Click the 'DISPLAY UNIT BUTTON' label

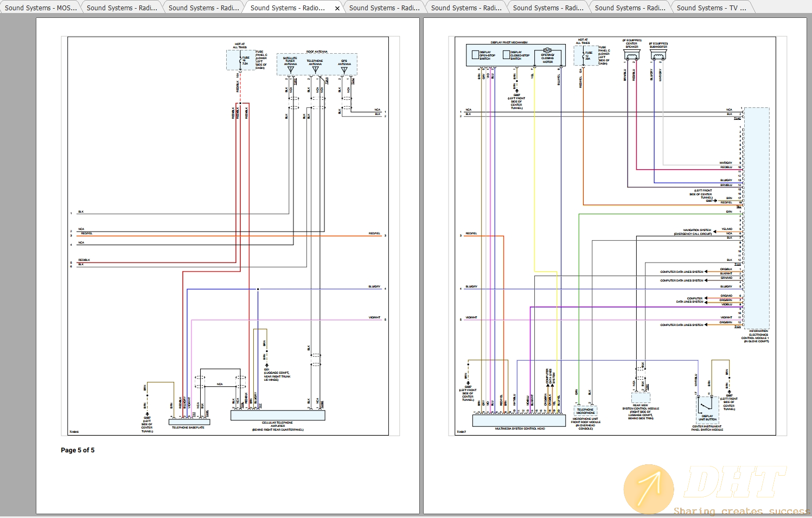[x=707, y=418]
